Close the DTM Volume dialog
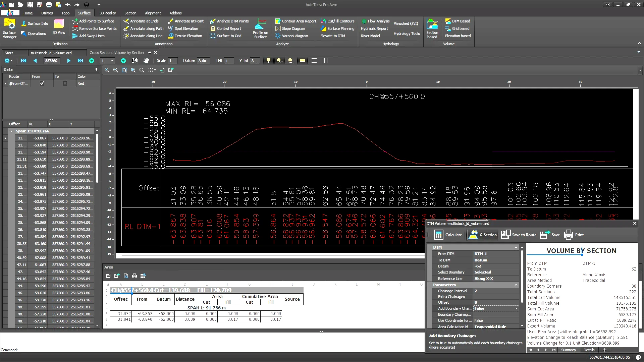The image size is (644, 362). [x=635, y=224]
